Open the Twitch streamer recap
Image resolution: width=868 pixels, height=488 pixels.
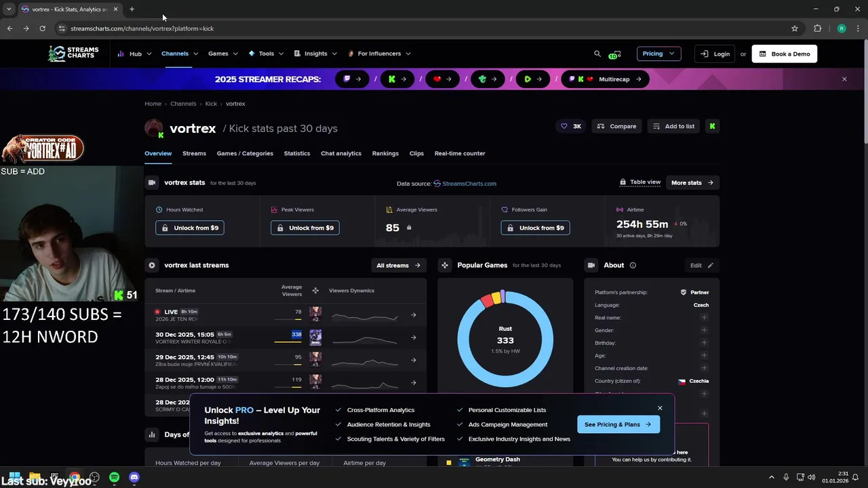[352, 79]
